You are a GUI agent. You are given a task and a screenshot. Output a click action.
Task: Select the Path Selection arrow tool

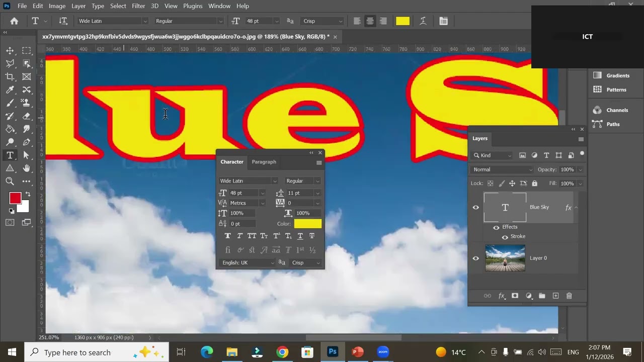pos(27,155)
